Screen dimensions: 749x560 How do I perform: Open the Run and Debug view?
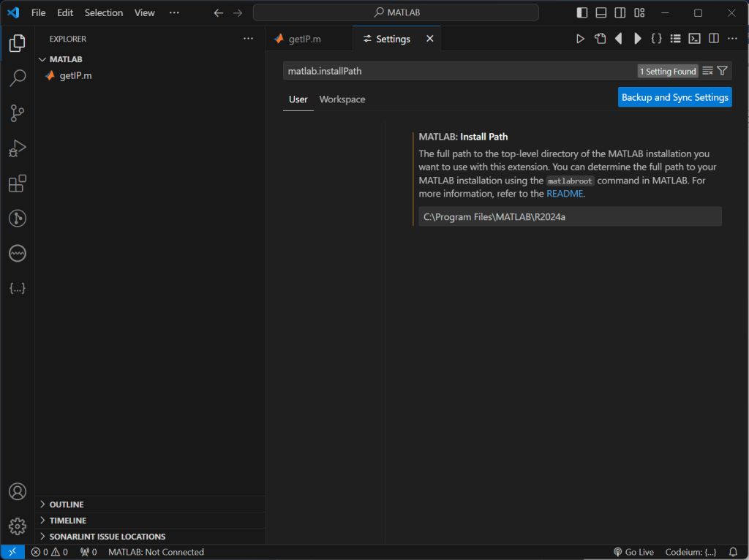click(x=18, y=148)
